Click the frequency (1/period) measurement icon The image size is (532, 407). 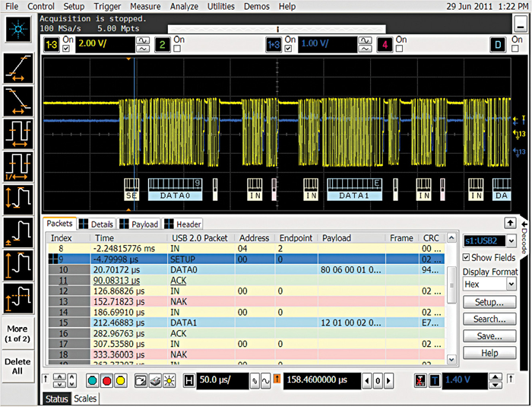(x=18, y=167)
